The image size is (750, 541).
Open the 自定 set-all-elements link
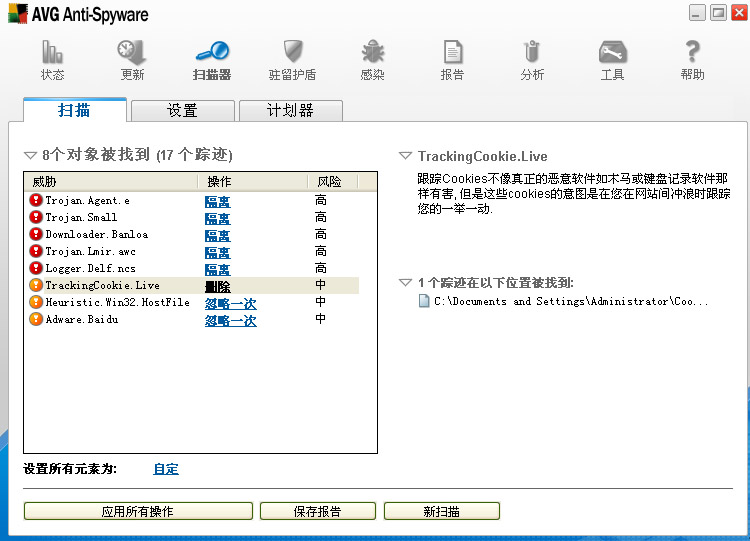coord(166,469)
